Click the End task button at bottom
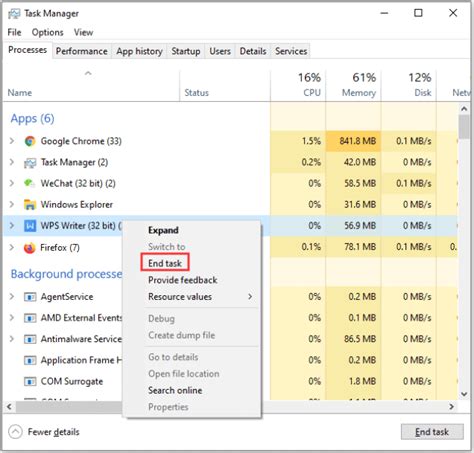This screenshot has width=474, height=453. click(x=432, y=432)
